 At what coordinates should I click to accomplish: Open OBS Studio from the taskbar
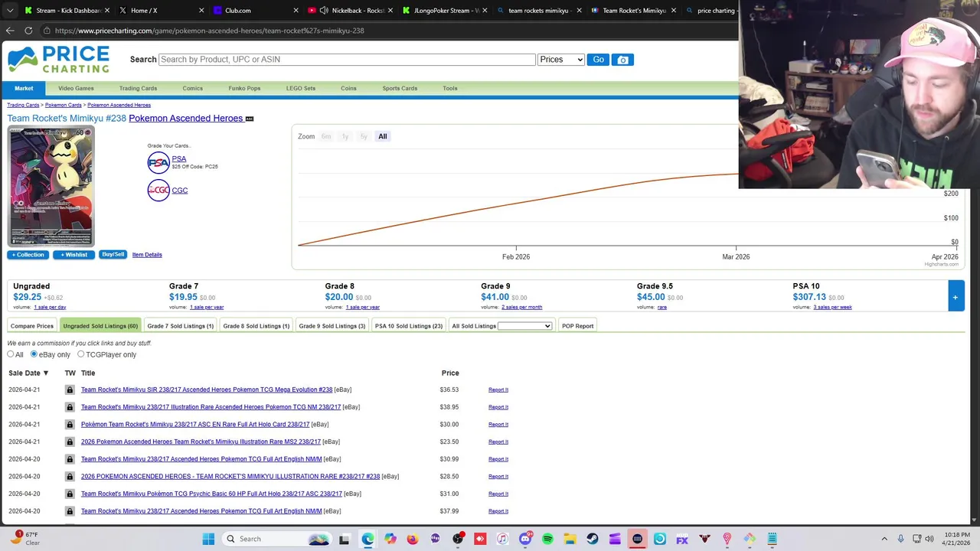click(458, 539)
